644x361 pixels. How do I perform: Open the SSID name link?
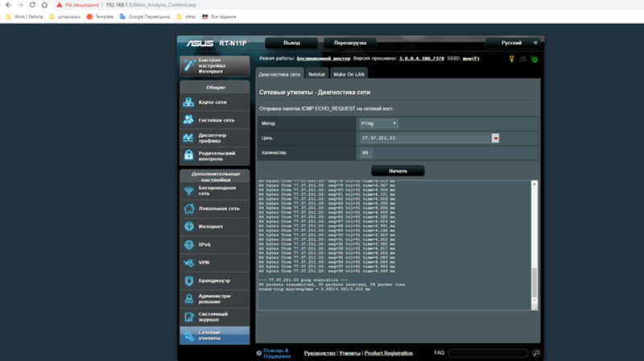click(x=471, y=58)
